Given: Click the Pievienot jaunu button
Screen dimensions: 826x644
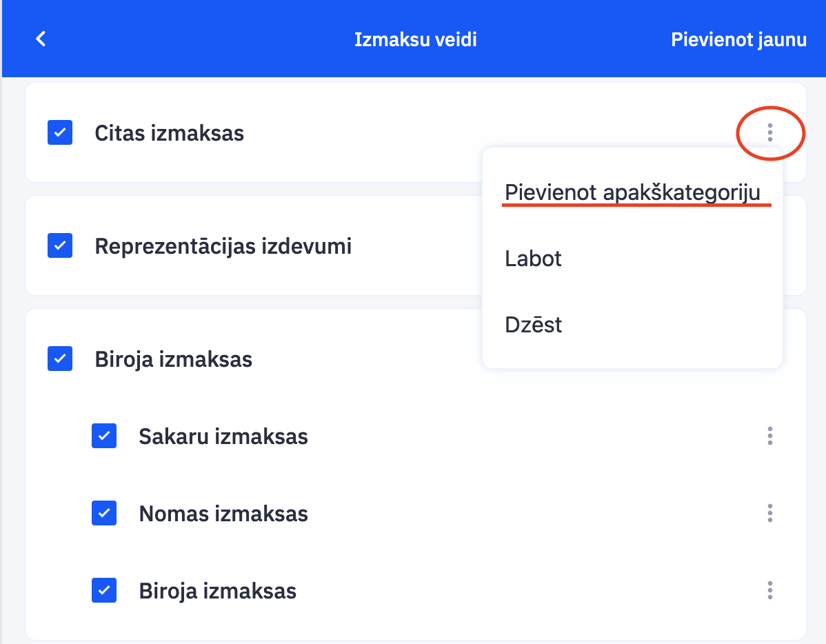Looking at the screenshot, I should tap(738, 39).
